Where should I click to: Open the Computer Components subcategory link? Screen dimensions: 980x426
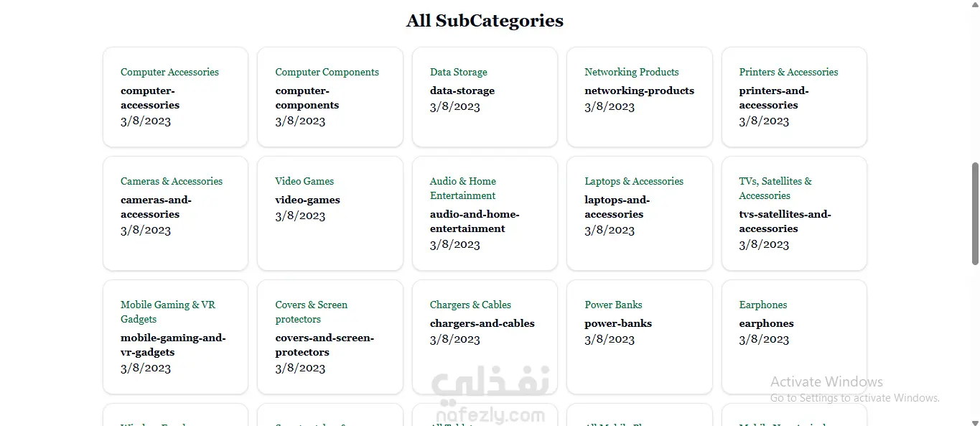(327, 72)
